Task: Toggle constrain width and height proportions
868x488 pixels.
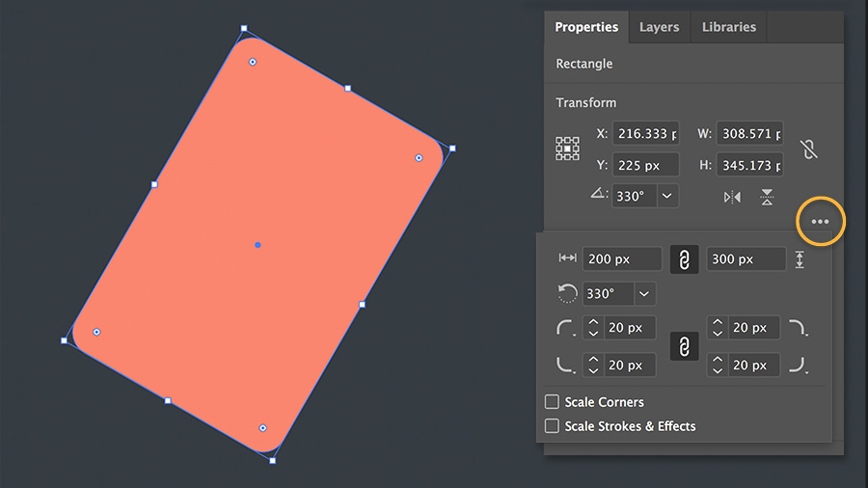Action: [x=809, y=149]
